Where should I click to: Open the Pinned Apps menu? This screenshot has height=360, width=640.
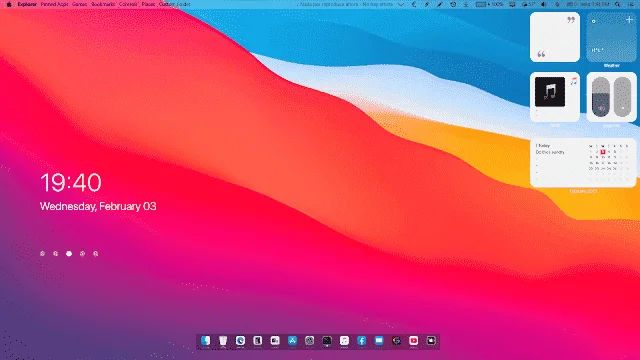(54, 4)
